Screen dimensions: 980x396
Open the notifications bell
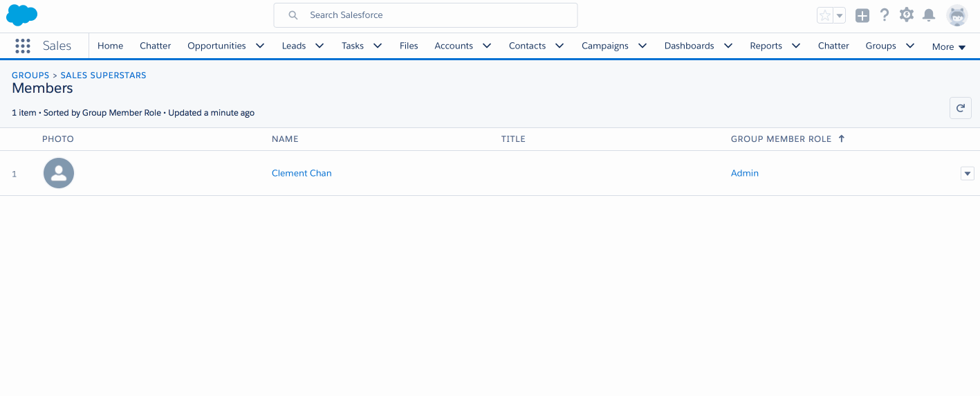coord(929,15)
